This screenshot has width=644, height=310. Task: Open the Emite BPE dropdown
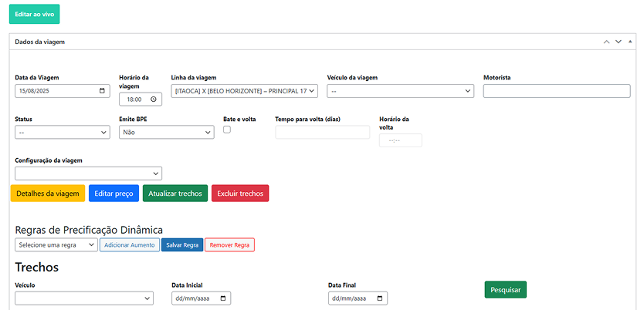click(166, 133)
